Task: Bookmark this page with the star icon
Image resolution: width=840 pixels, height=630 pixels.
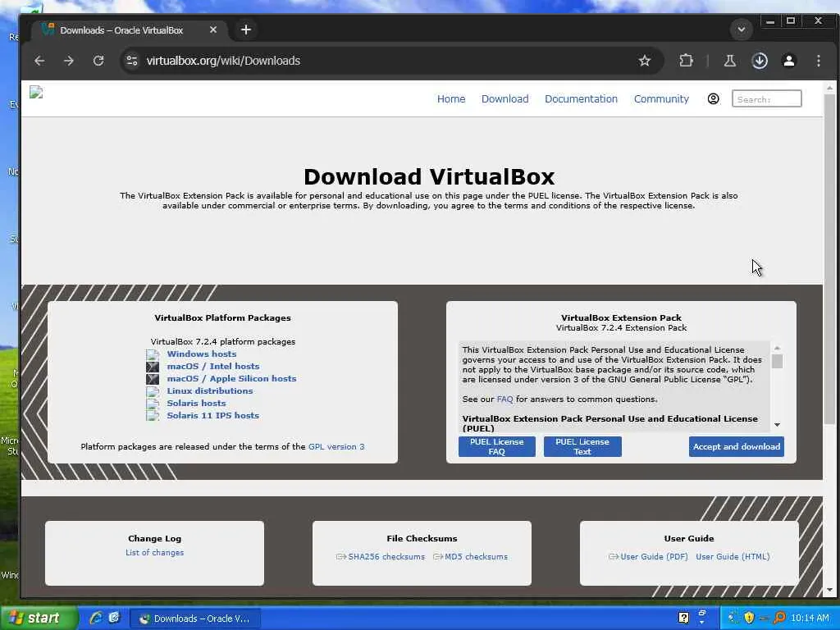Action: pos(645,61)
